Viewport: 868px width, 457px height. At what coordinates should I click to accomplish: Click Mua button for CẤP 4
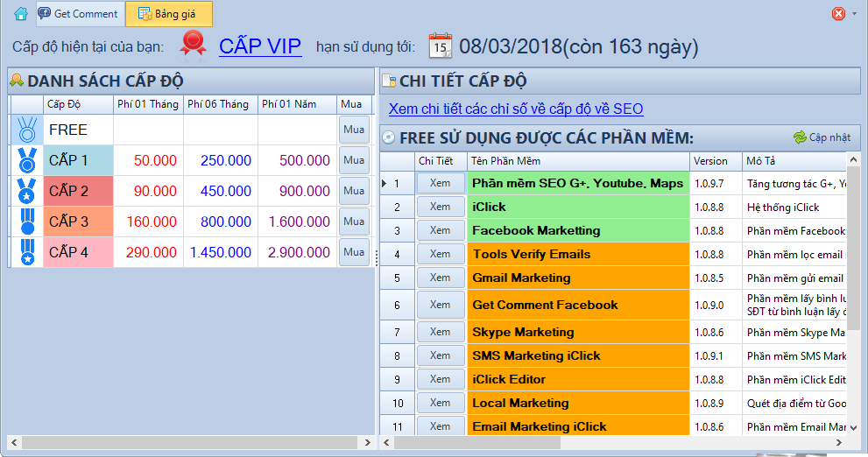(354, 252)
